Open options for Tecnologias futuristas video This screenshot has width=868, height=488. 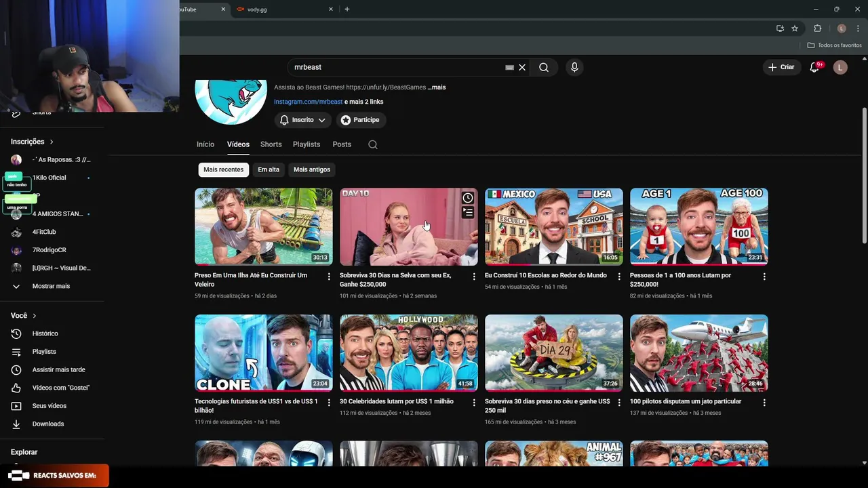[329, 403]
